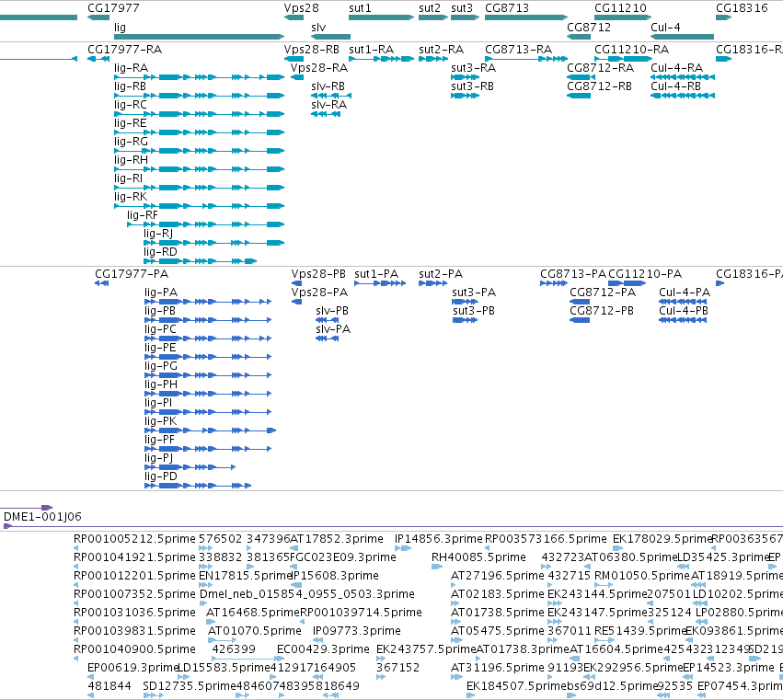Click EST Dmel_neb_015854_0955_0503.3prime
The image size is (783, 700).
click(x=307, y=593)
